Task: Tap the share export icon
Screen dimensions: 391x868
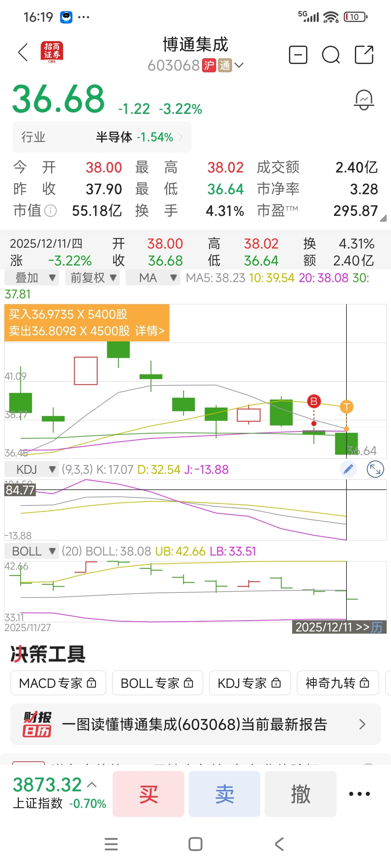Action: pyautogui.click(x=364, y=55)
